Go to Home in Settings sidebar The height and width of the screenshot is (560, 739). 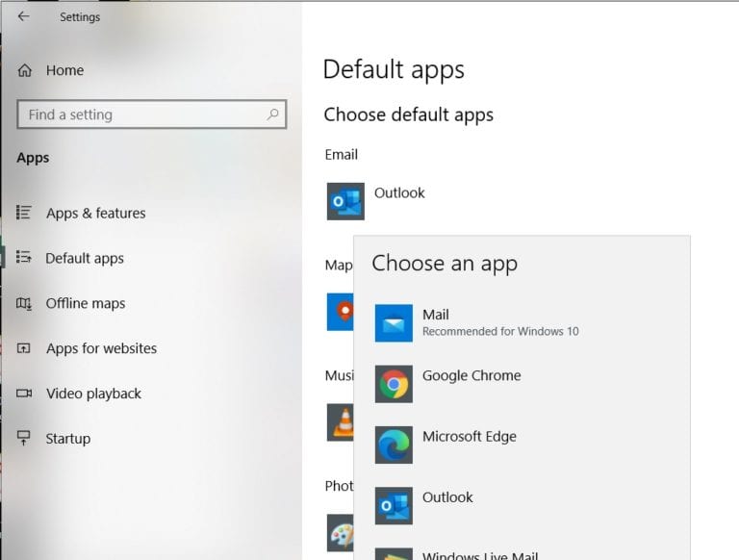pos(64,70)
